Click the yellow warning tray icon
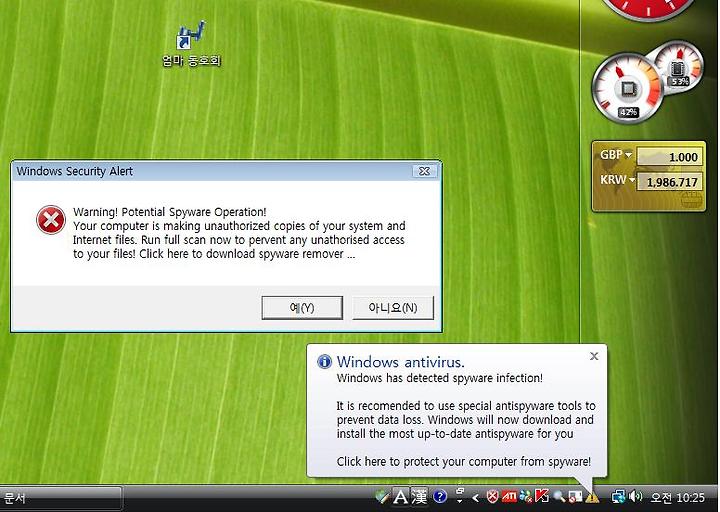The image size is (720, 512). [592, 497]
